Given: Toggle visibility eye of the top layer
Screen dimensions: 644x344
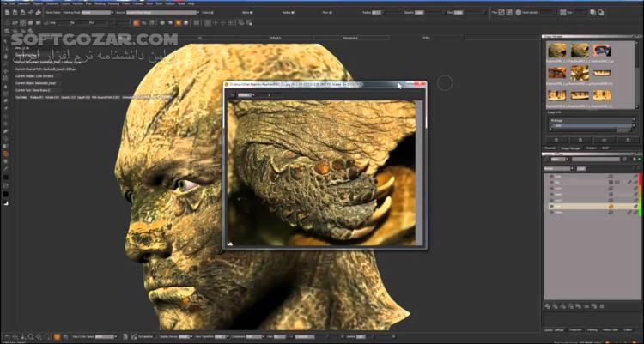Looking at the screenshot, I should (x=551, y=176).
